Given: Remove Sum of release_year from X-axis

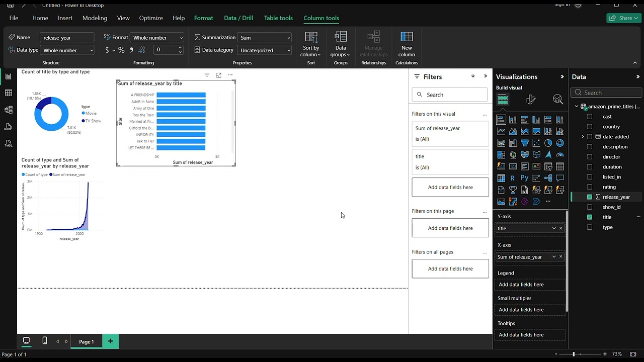Looking at the screenshot, I should tap(561, 257).
